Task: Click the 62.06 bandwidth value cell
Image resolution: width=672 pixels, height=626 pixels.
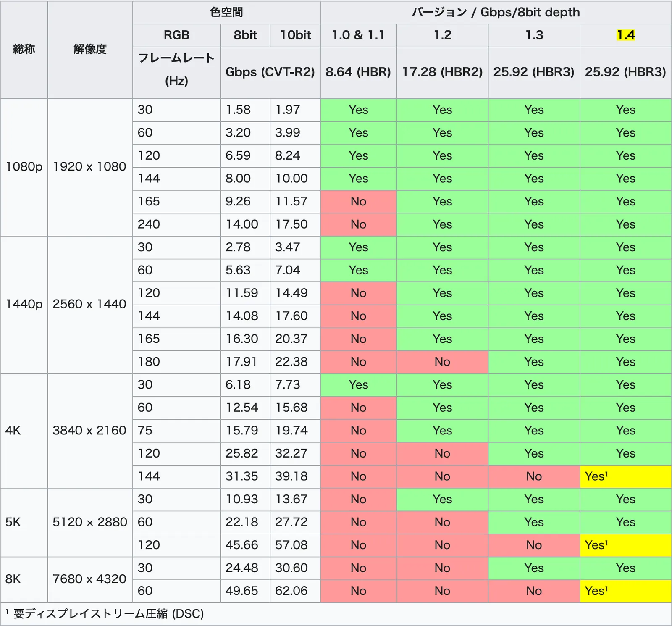Action: coord(291,591)
